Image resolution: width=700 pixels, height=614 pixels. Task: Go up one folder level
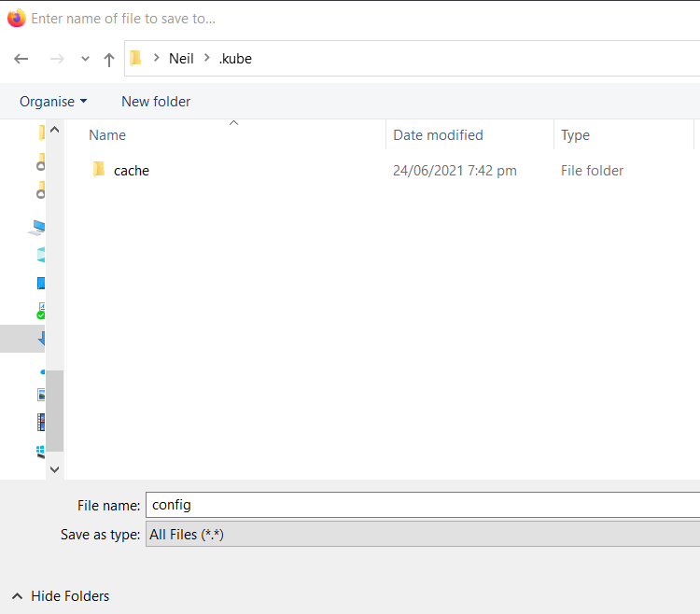pyautogui.click(x=109, y=60)
